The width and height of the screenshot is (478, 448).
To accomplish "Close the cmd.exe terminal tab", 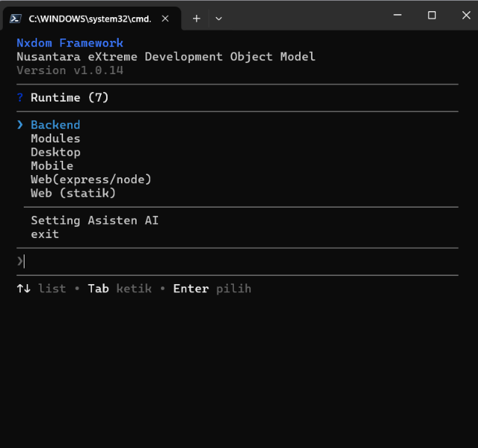I will click(166, 19).
